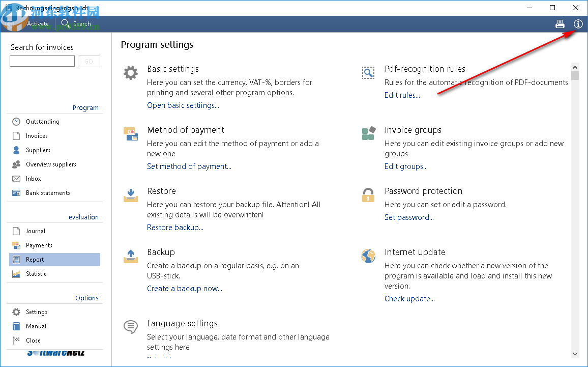The image size is (588, 367).
Task: Click the Password protection padlock icon
Action: (368, 194)
